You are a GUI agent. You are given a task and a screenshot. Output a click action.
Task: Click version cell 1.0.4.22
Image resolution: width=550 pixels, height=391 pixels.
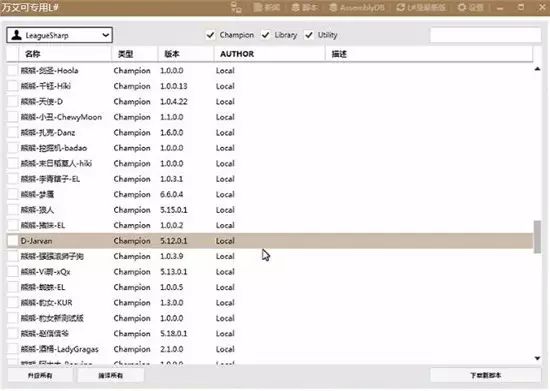coord(174,101)
